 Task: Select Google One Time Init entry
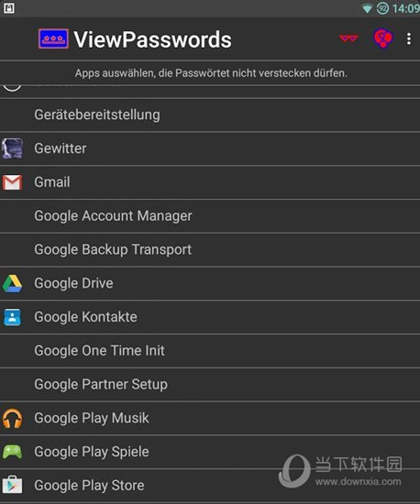tap(210, 351)
